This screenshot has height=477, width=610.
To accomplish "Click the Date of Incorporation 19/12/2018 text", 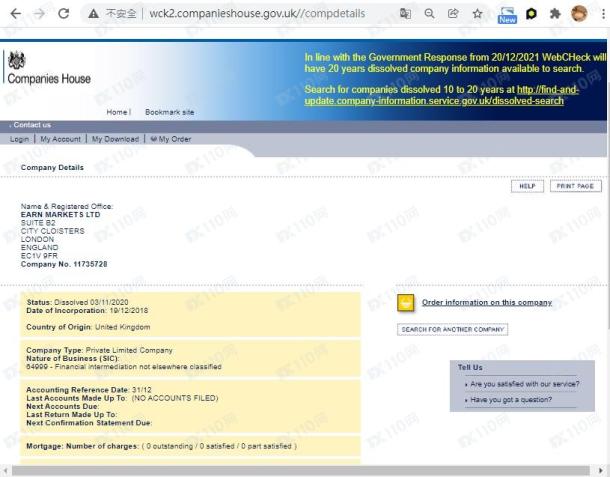I will click(87, 310).
